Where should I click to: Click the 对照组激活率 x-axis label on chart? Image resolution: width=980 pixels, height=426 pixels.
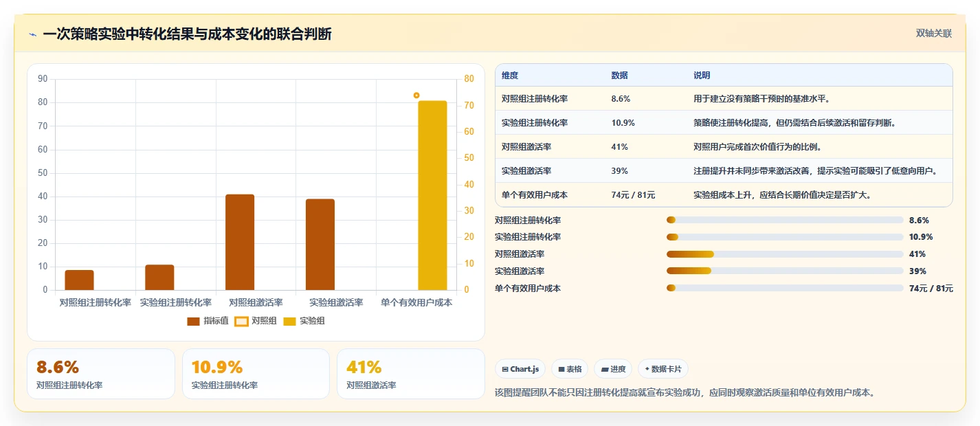256,302
